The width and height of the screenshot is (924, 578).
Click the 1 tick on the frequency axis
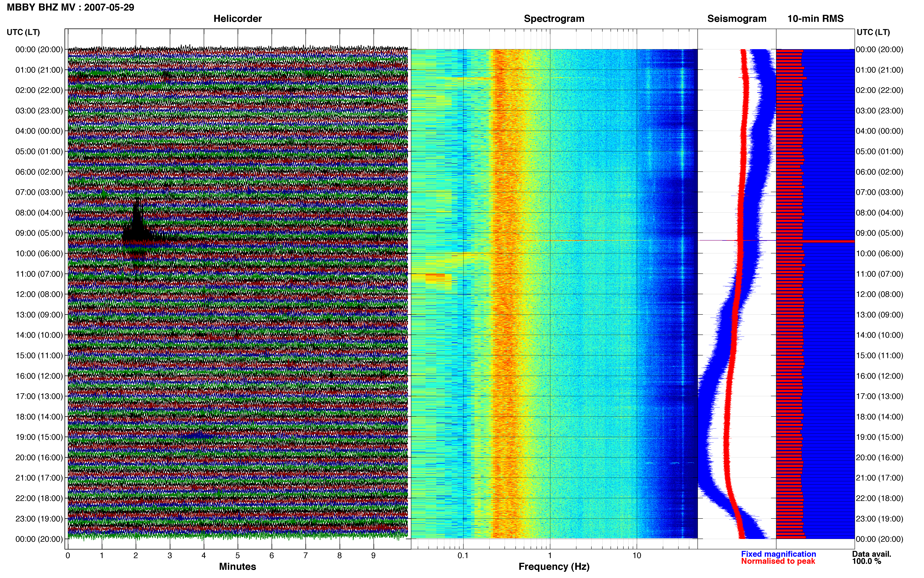[550, 555]
